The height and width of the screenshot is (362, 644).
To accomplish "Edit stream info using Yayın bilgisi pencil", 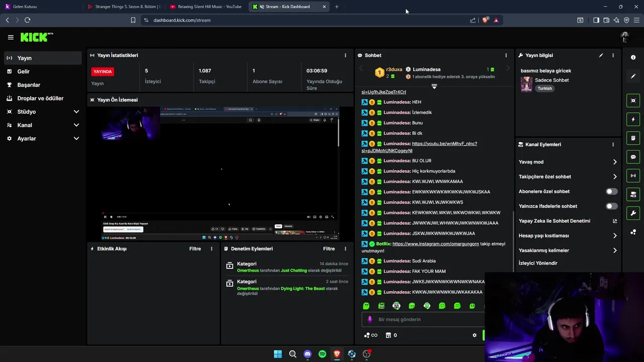I will click(x=601, y=55).
